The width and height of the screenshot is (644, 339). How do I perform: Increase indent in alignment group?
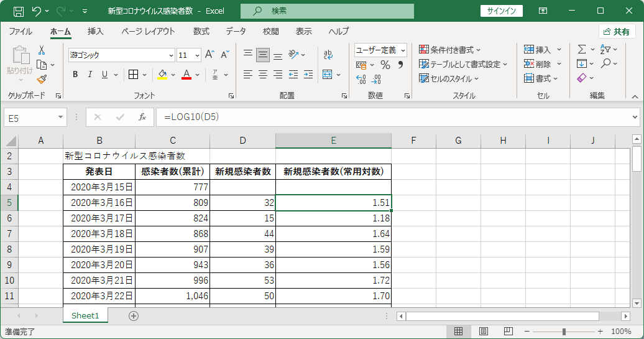coord(308,75)
